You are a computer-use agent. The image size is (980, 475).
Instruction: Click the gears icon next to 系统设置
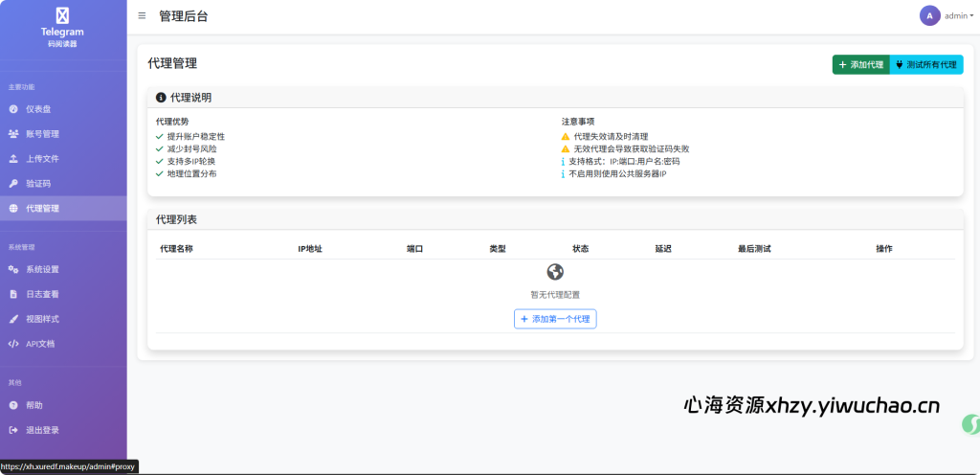click(13, 269)
